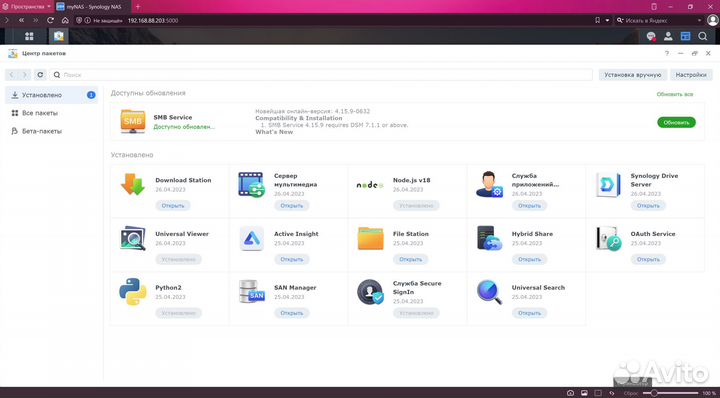Click the Download Station package name
This screenshot has height=398, width=720.
pos(183,180)
